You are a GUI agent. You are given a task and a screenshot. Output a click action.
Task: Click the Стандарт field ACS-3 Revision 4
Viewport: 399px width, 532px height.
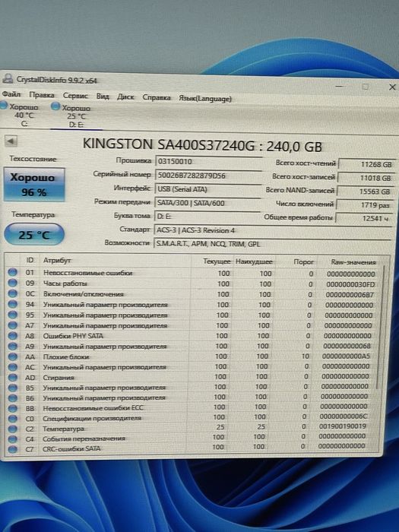click(x=273, y=230)
